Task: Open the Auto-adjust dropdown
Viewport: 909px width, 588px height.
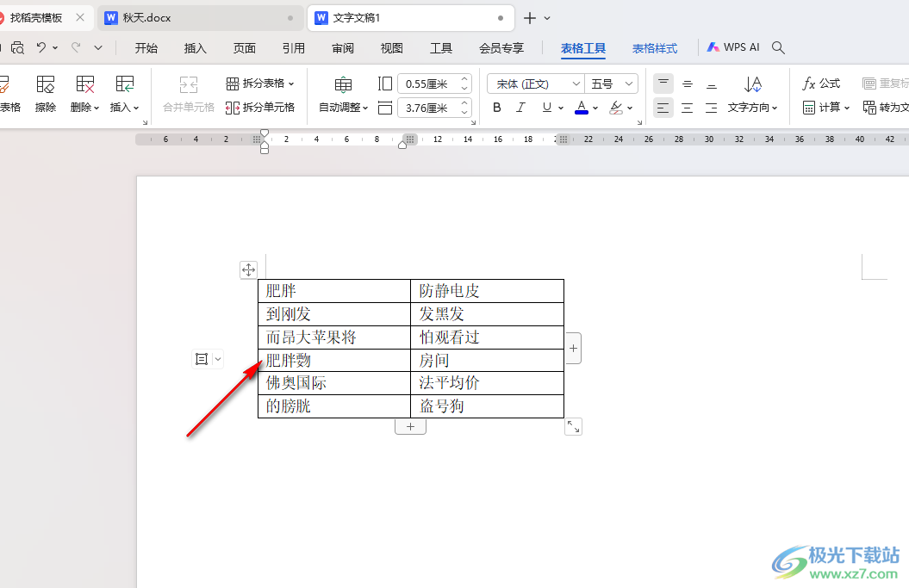Action: tap(343, 107)
